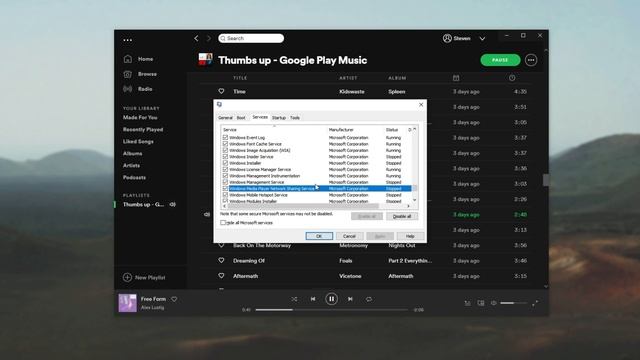This screenshot has height=360, width=640.
Task: Close the system configuration dialog
Action: click(421, 105)
